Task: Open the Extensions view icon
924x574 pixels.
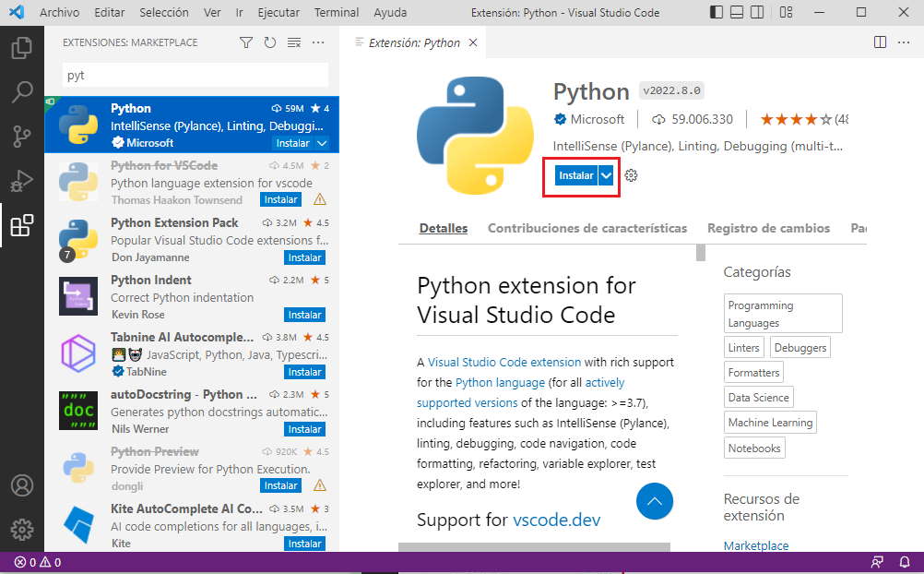Action: pyautogui.click(x=22, y=225)
